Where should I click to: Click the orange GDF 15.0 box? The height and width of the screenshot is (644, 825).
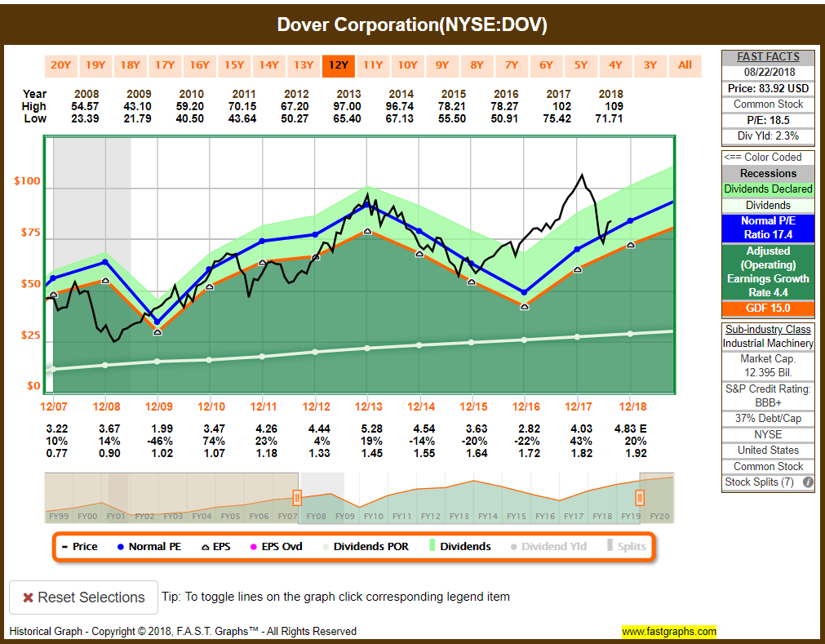coord(768,309)
